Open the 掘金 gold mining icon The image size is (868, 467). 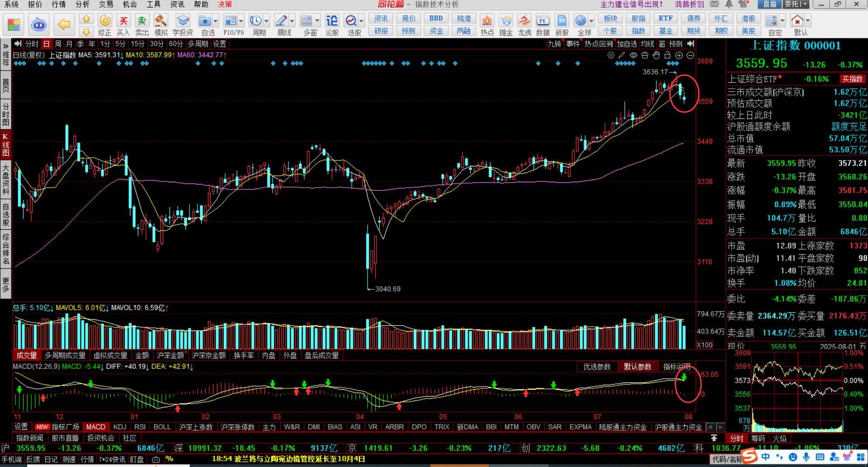(x=506, y=25)
